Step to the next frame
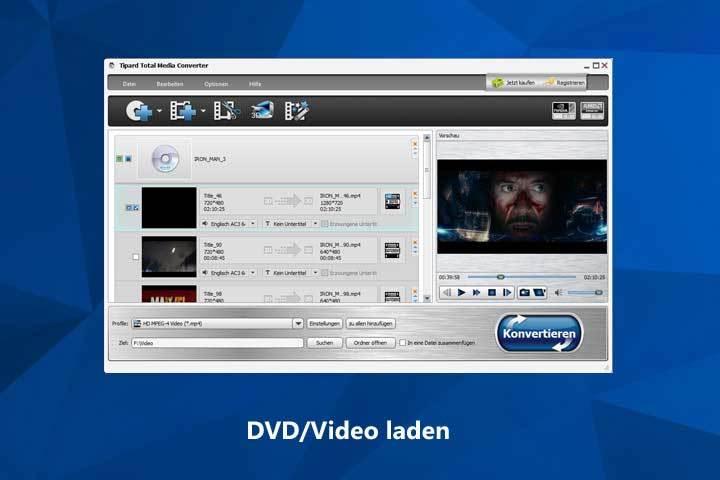 507,293
